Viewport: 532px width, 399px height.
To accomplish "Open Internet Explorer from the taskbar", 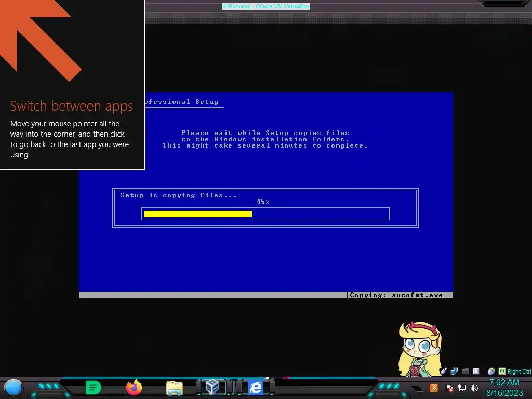I will click(256, 388).
